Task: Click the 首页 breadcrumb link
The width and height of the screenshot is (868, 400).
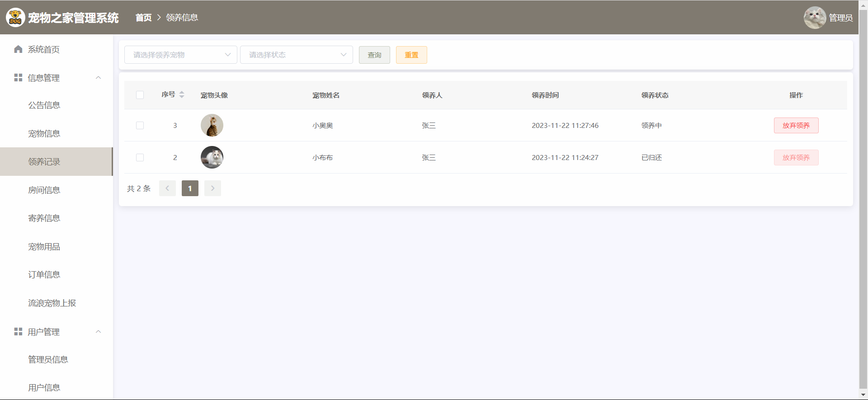Action: [x=144, y=18]
